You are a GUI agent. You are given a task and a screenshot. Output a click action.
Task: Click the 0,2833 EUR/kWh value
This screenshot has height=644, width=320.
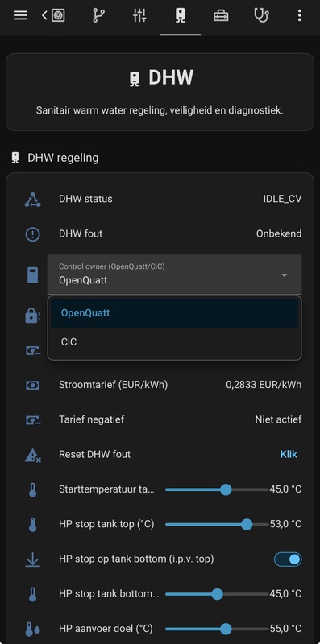click(264, 386)
